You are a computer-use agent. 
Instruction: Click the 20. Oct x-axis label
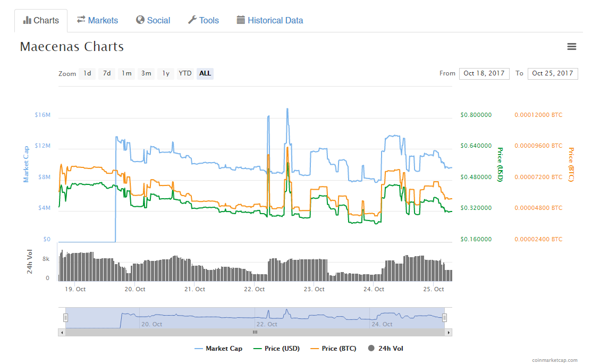click(x=135, y=289)
